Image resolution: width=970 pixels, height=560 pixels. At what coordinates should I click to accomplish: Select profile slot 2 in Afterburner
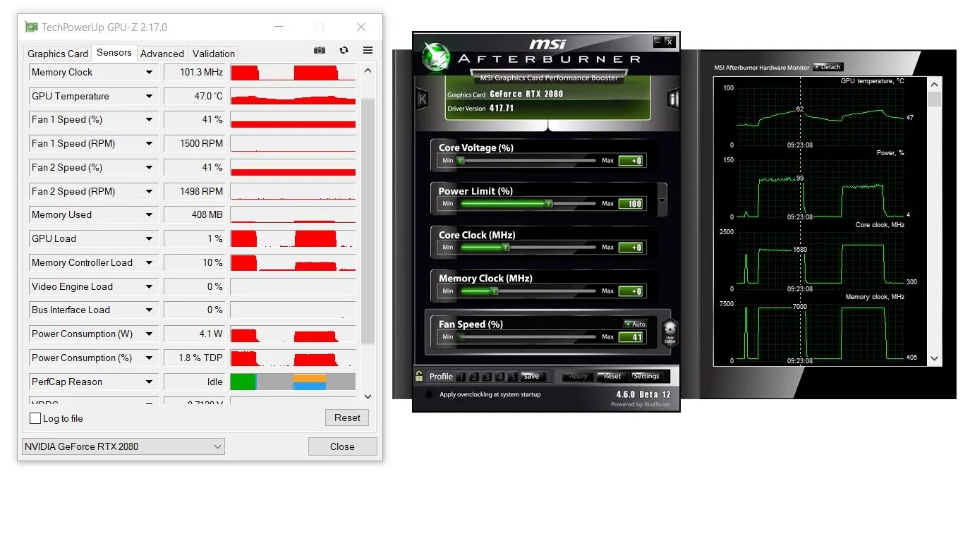474,377
